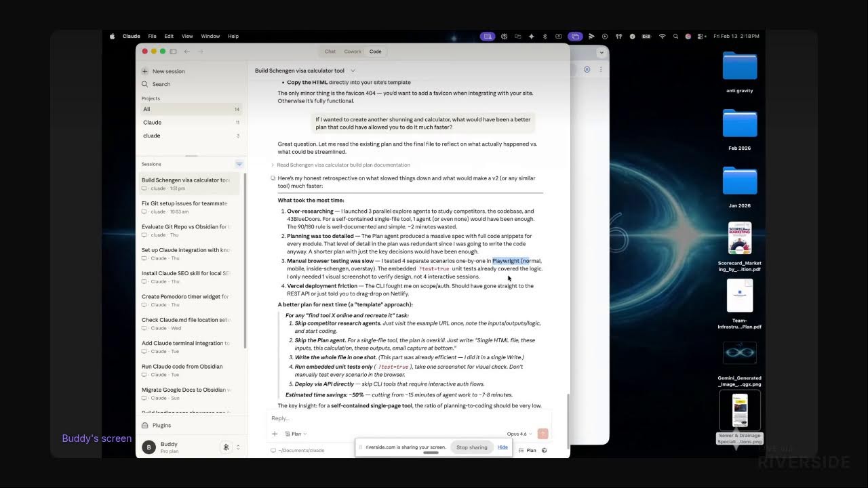Select the cluade project
This screenshot has height=488, width=868.
[192, 136]
